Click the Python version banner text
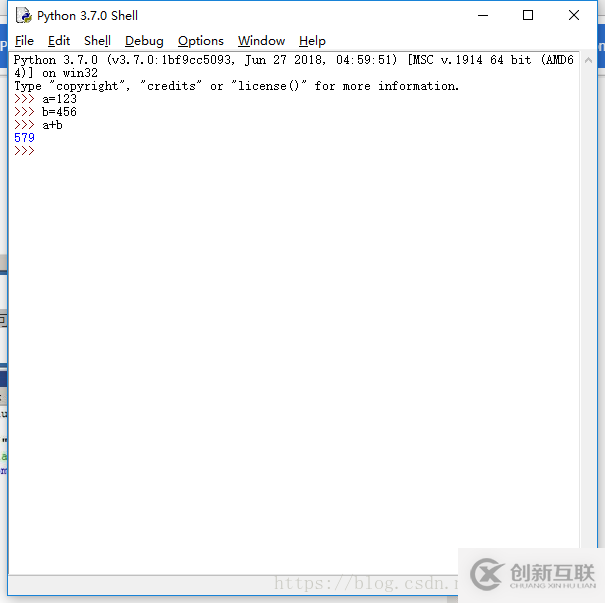This screenshot has height=603, width=605. (294, 66)
